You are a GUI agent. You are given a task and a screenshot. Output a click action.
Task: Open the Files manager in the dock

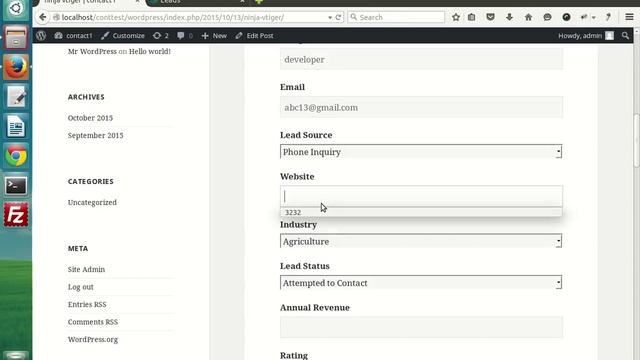pos(16,38)
